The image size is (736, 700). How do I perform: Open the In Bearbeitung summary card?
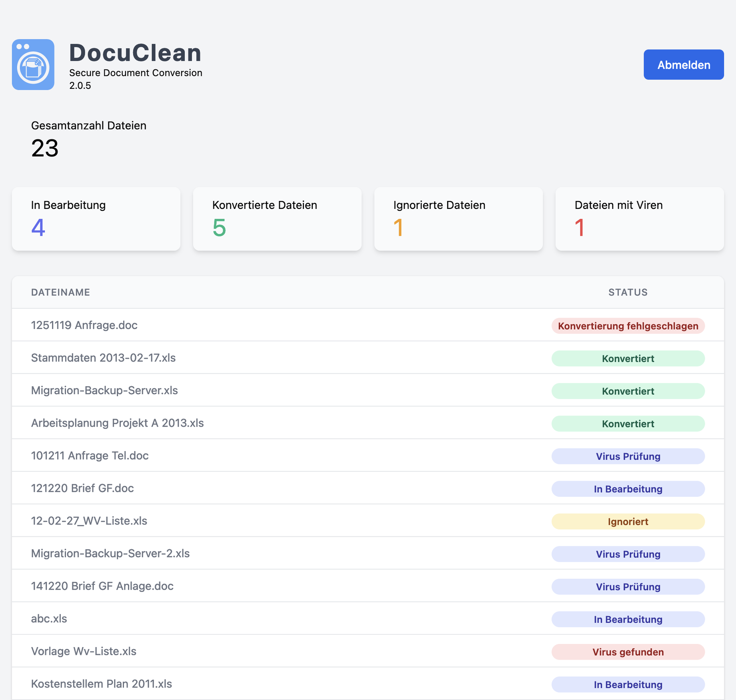click(96, 219)
